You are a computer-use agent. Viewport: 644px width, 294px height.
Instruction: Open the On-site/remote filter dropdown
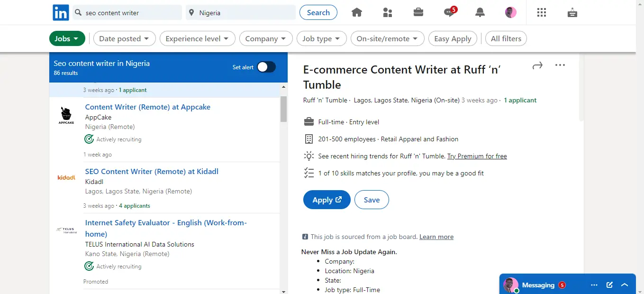tap(388, 39)
